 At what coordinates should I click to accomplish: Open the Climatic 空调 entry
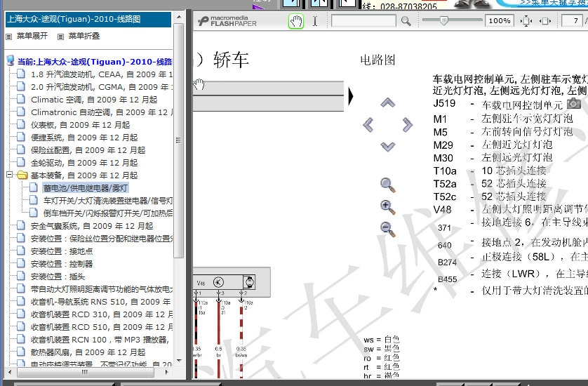click(94, 100)
